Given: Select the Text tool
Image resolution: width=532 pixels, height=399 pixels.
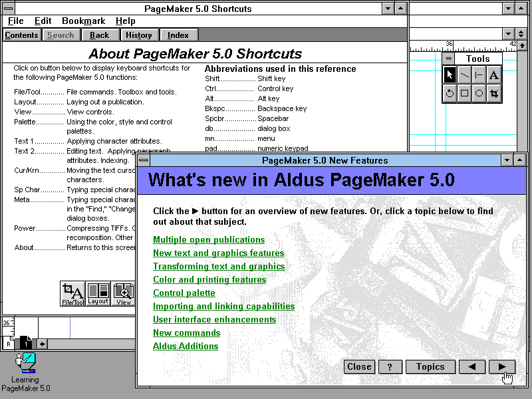Looking at the screenshot, I should 495,74.
